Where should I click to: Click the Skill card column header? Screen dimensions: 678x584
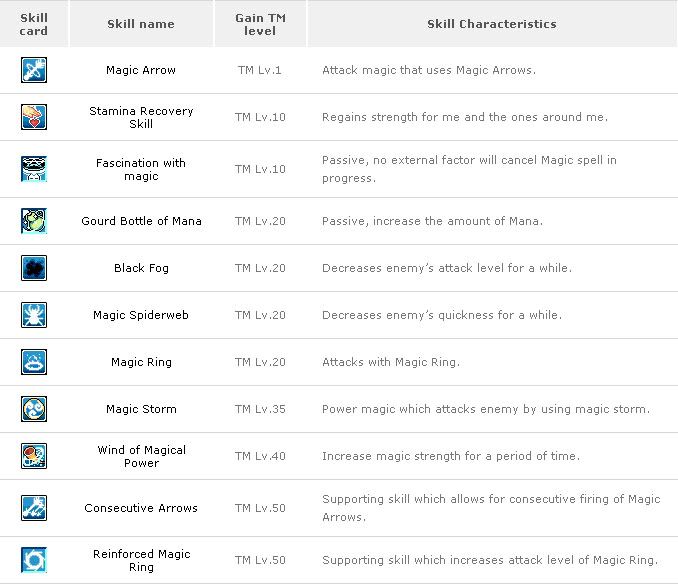[34, 24]
